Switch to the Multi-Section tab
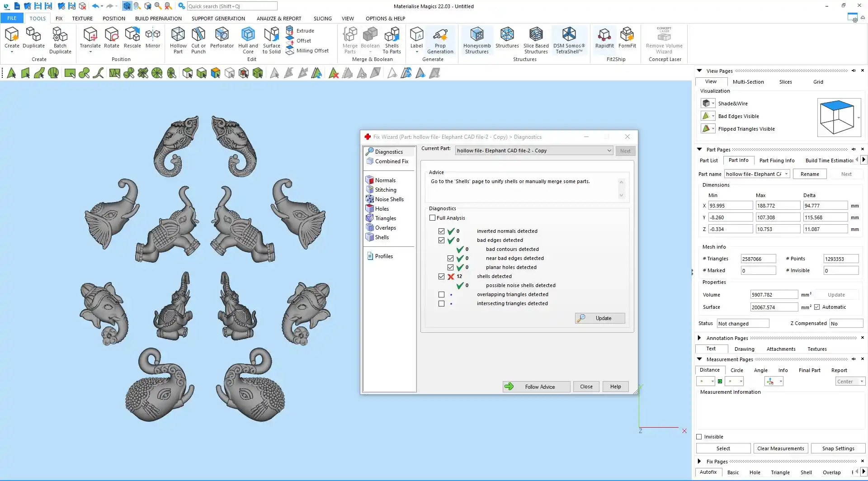This screenshot has height=481, width=868. pos(748,82)
